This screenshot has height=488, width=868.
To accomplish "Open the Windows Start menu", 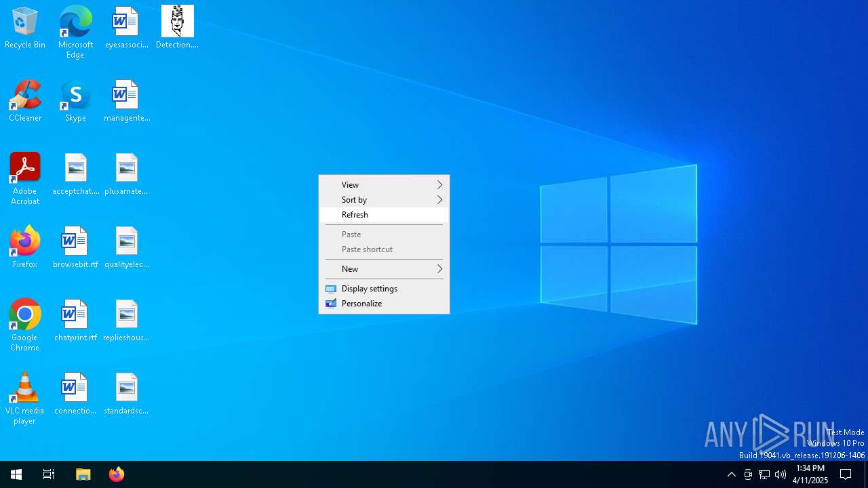I will tap(16, 474).
